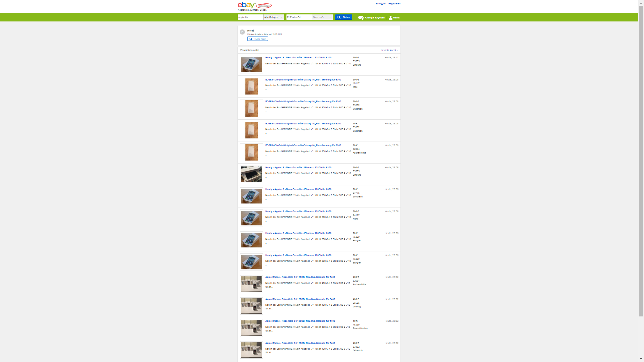
Task: Click the Meins user profile icon
Action: (390, 18)
